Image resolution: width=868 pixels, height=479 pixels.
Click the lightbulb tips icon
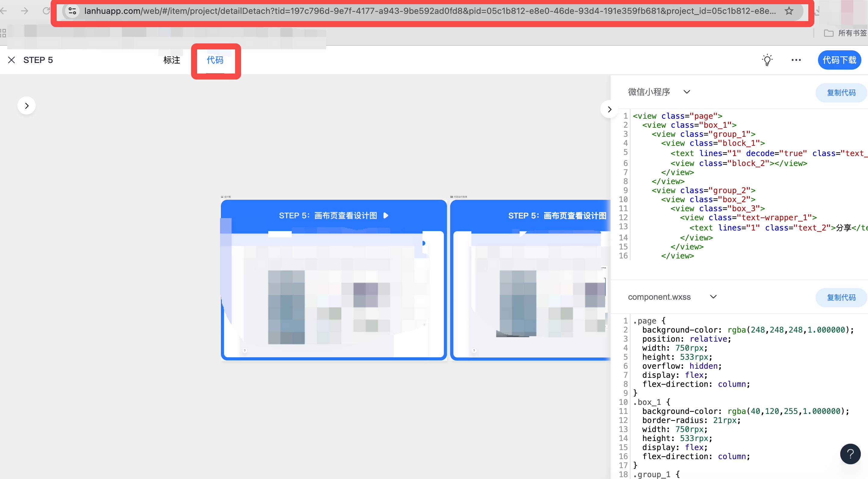pyautogui.click(x=767, y=60)
